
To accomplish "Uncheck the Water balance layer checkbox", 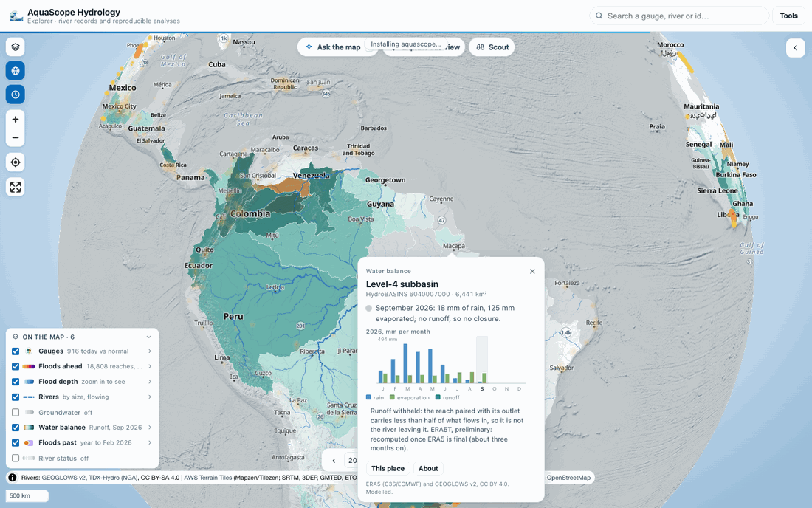I will tap(16, 428).
